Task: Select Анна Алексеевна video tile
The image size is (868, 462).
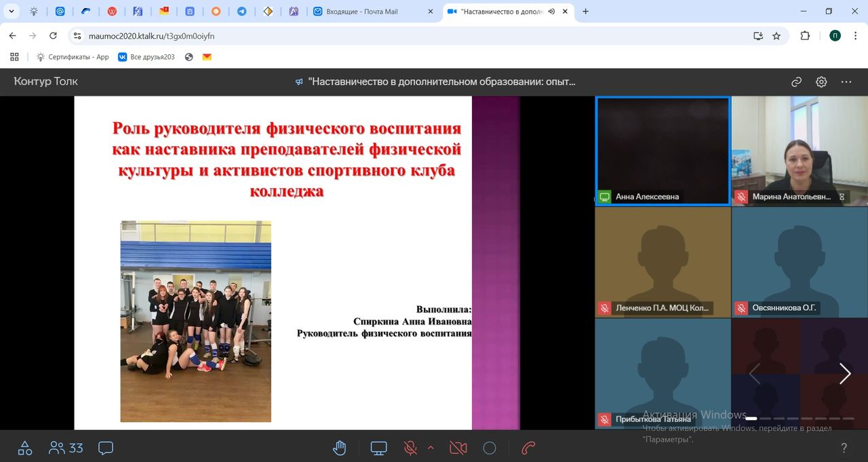Action: pos(663,151)
